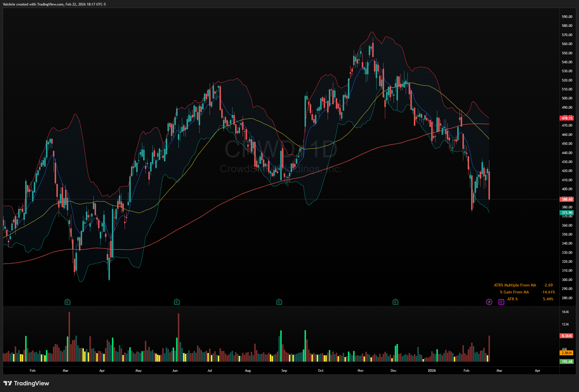Click the September earnings E marker

[x=279, y=302]
